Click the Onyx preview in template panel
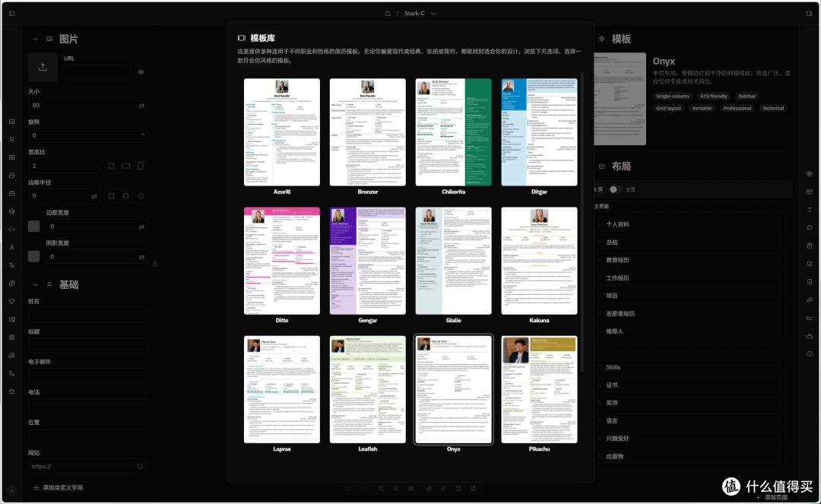The image size is (821, 504). 620,99
